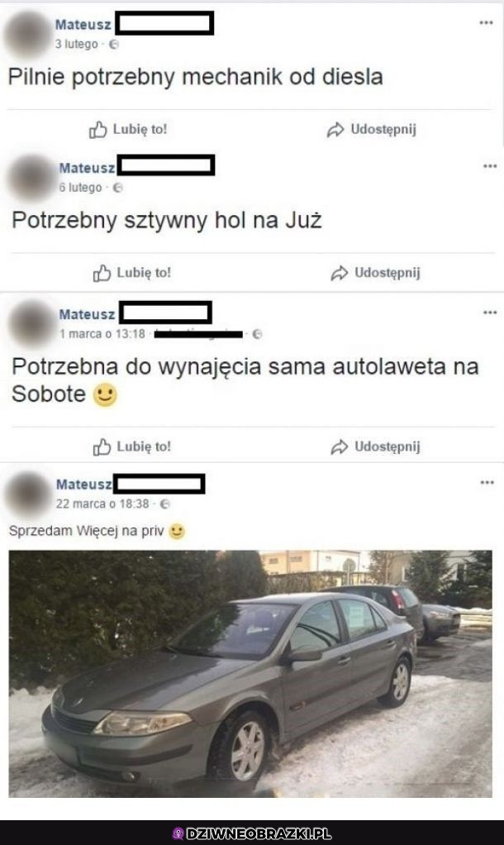Click the share arrow icon on the sztywny hol post
This screenshot has width=504, height=845.
340,273
